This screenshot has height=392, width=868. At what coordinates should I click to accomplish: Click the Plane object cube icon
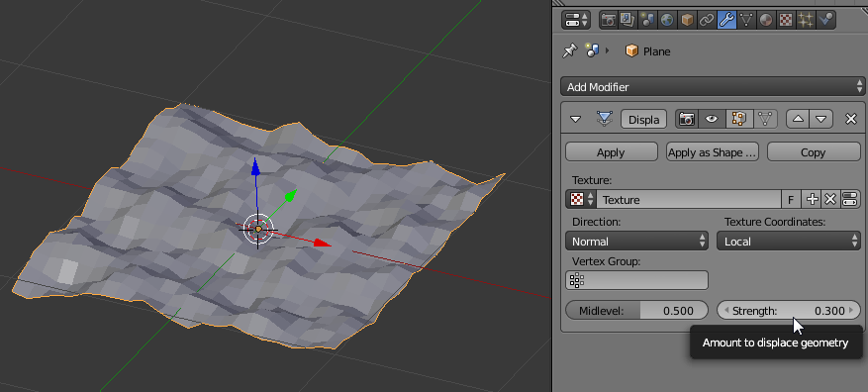tap(631, 50)
